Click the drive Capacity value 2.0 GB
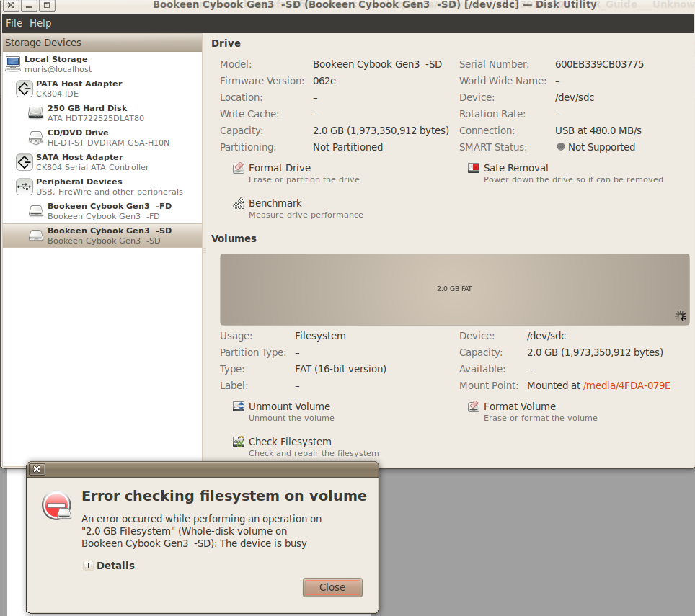Screen dimensions: 695x616 coord(381,130)
